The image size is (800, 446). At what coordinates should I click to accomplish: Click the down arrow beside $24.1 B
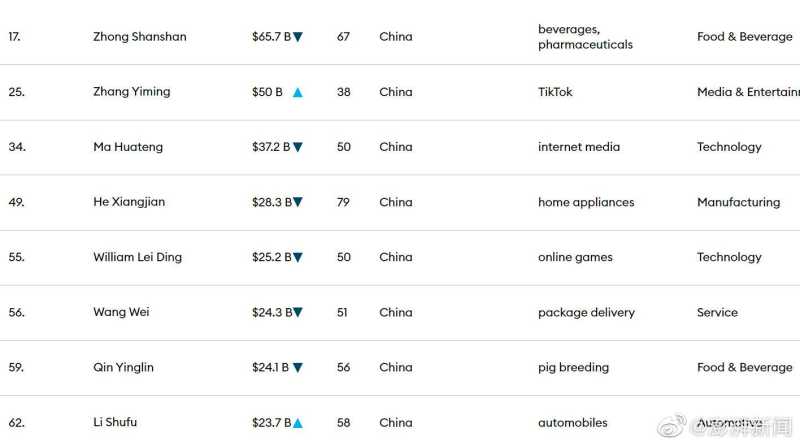point(297,367)
